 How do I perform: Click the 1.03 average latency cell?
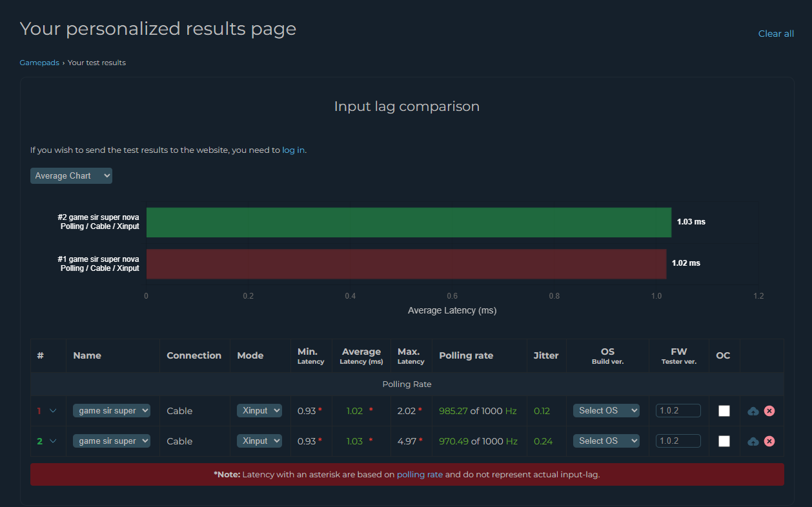pos(361,441)
